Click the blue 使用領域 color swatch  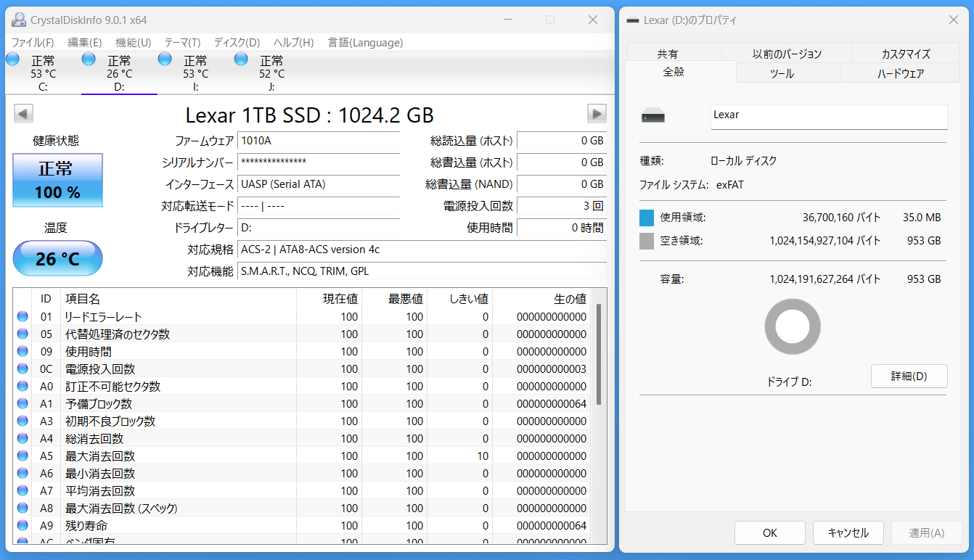[647, 218]
